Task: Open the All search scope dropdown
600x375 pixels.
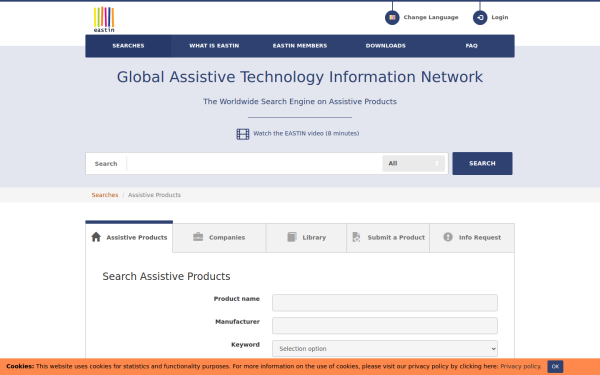Action: point(413,163)
